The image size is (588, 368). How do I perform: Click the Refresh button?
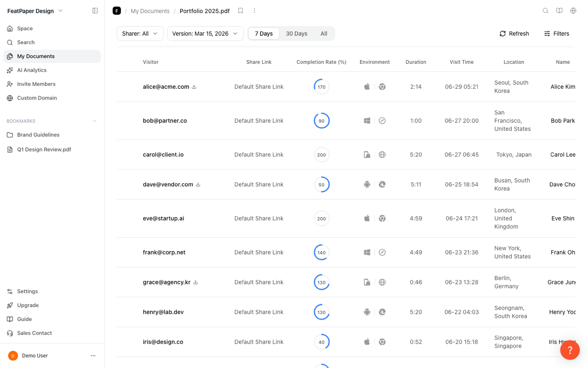click(514, 34)
